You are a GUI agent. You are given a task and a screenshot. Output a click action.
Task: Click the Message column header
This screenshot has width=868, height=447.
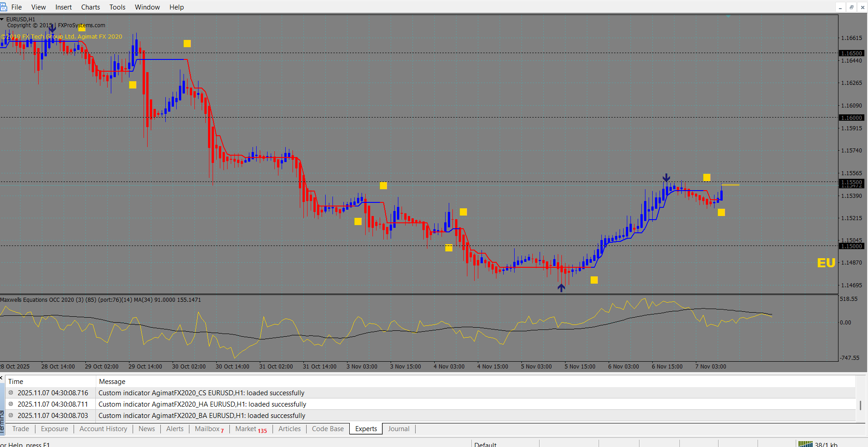pos(112,382)
